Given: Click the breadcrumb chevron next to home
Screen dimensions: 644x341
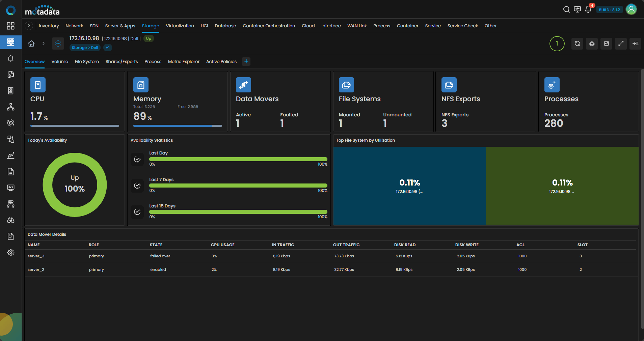Looking at the screenshot, I should point(43,44).
